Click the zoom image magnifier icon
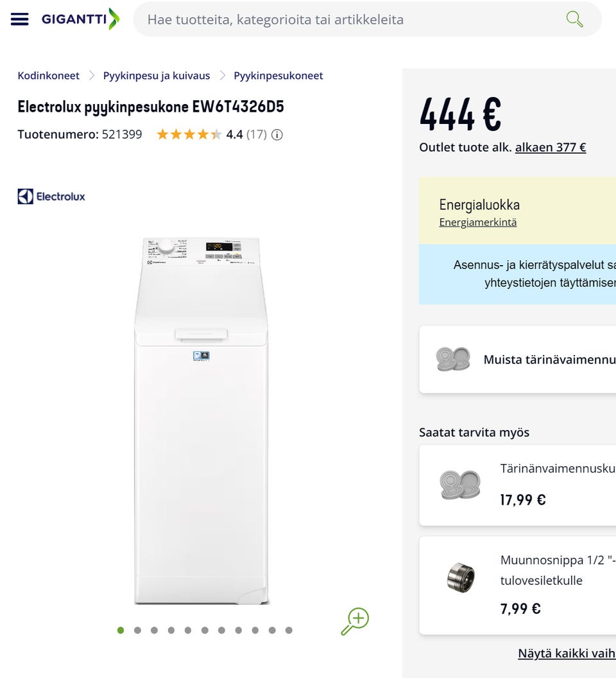Image resolution: width=616 pixels, height=678 pixels. (x=355, y=621)
